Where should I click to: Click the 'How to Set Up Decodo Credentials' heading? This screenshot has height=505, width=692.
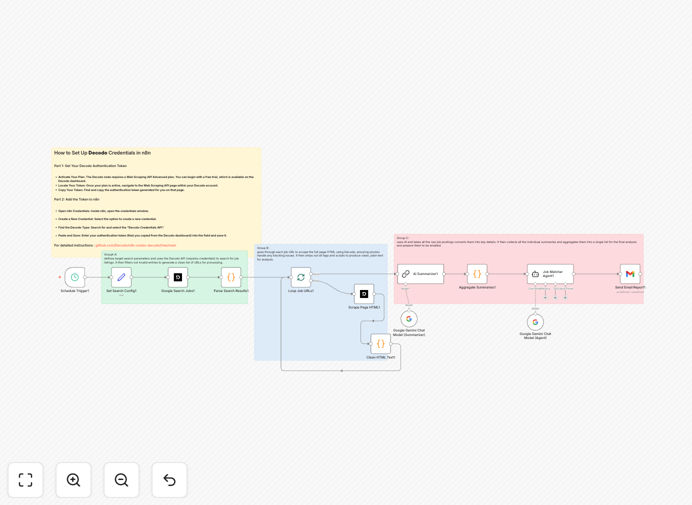tap(102, 153)
